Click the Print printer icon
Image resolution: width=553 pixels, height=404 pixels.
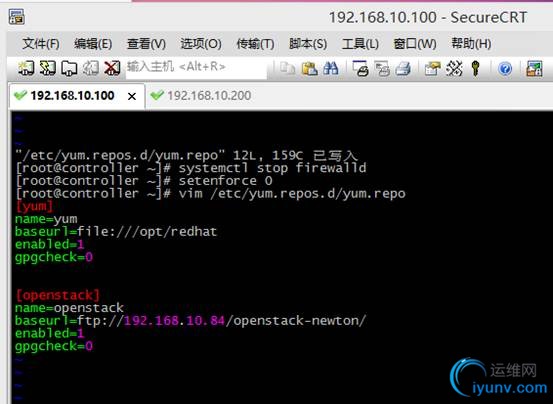point(403,68)
